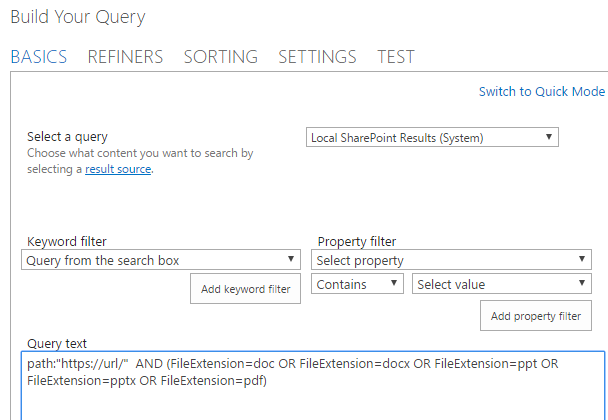
Task: Open the REFINERS tab
Action: point(125,57)
